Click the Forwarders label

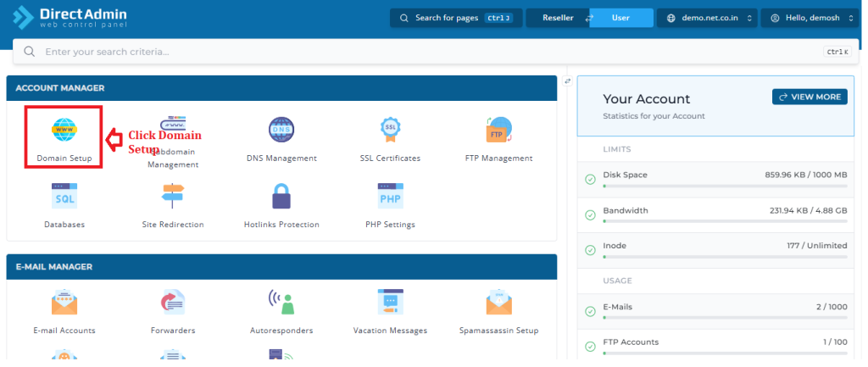[x=173, y=331]
